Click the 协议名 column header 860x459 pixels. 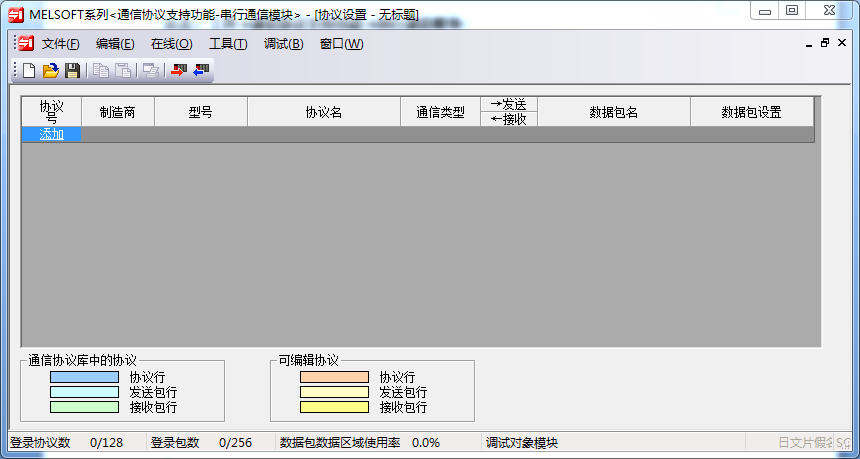324,112
